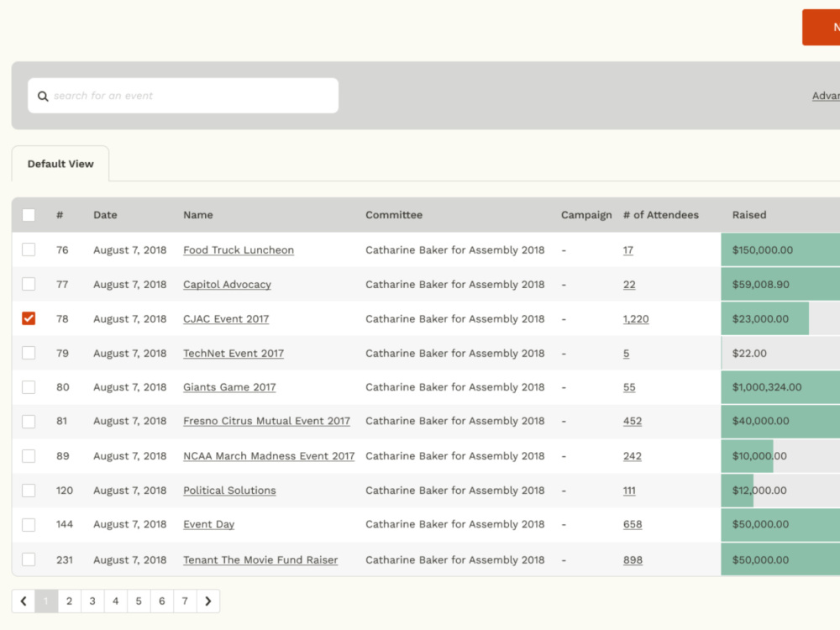840x630 pixels.
Task: Click the $59,008.90 raised cell
Action: coord(780,284)
